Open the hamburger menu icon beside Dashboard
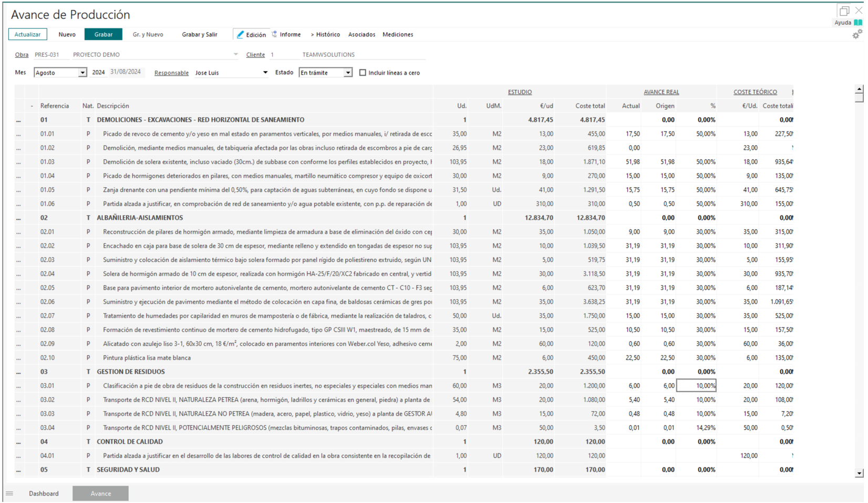This screenshot has width=868, height=503. coord(9,494)
